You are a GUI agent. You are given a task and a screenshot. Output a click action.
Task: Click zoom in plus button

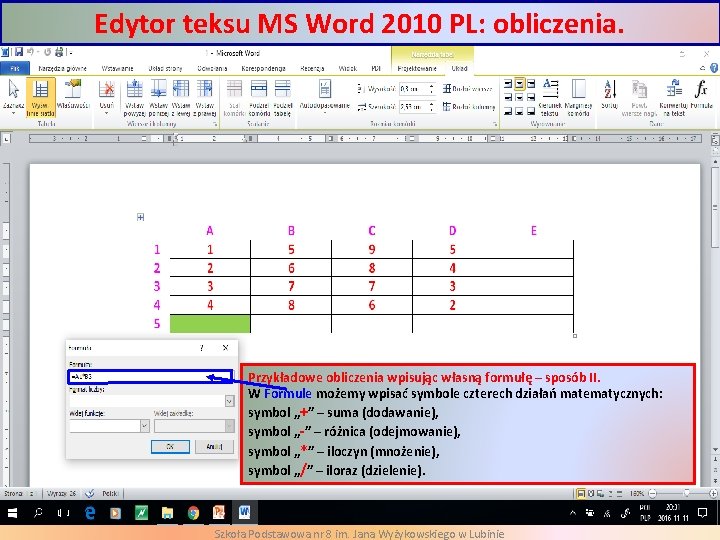(713, 494)
